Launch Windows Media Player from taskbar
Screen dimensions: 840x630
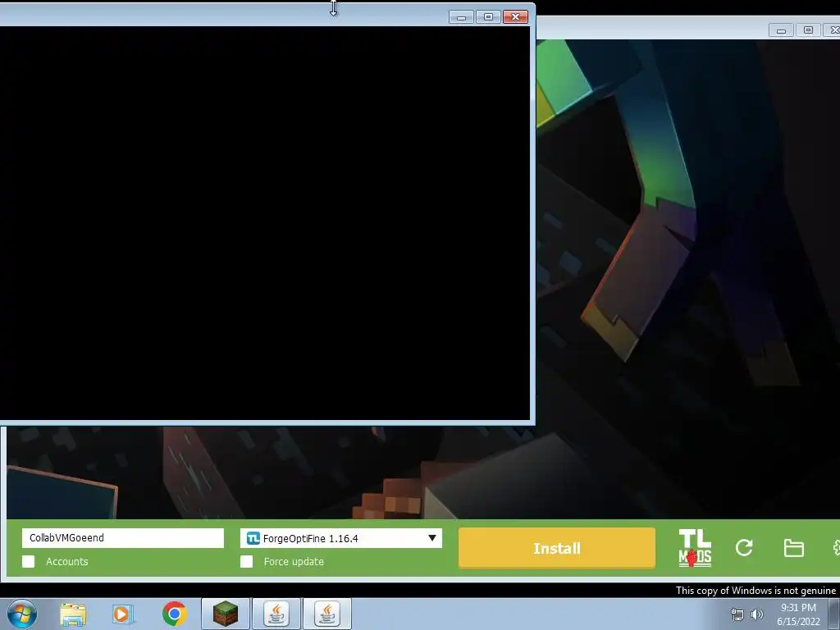point(123,614)
